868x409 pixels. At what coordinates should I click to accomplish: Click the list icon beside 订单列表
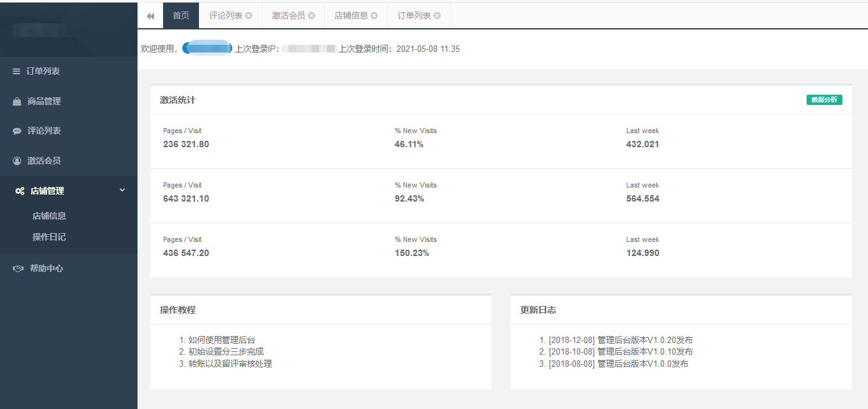coord(17,72)
